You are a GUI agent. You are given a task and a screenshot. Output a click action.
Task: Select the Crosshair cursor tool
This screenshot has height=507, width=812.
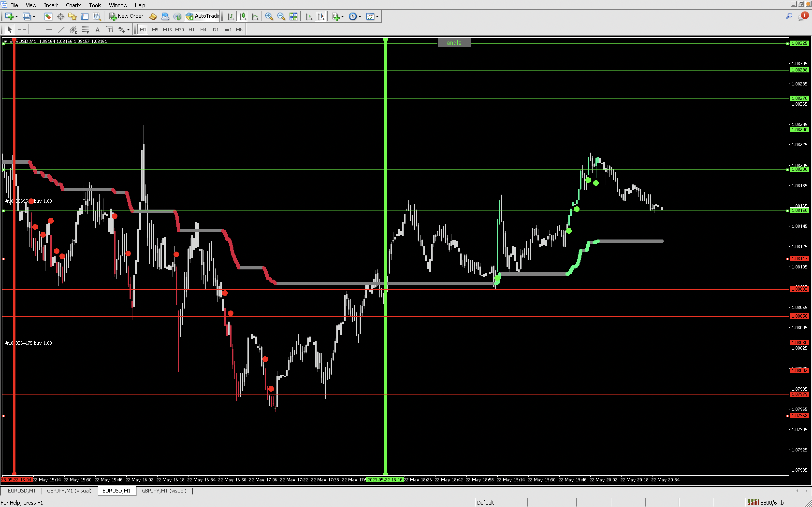(22, 30)
